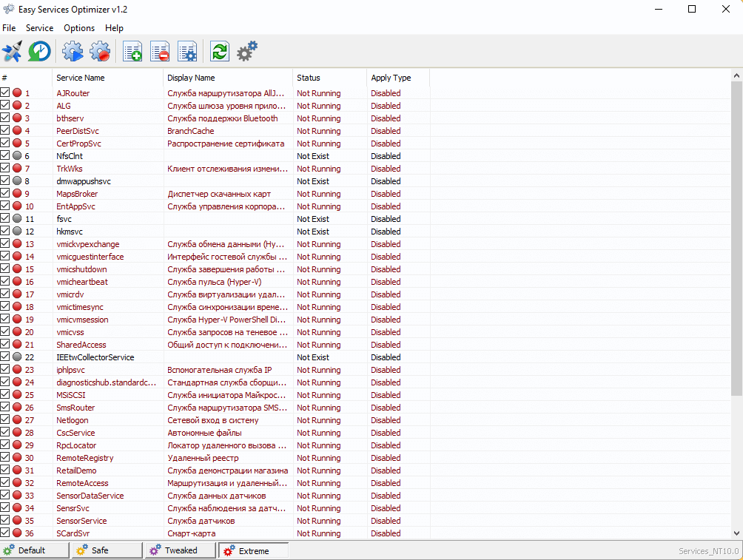
Task: Click the gear with red Stop service icon
Action: click(100, 51)
